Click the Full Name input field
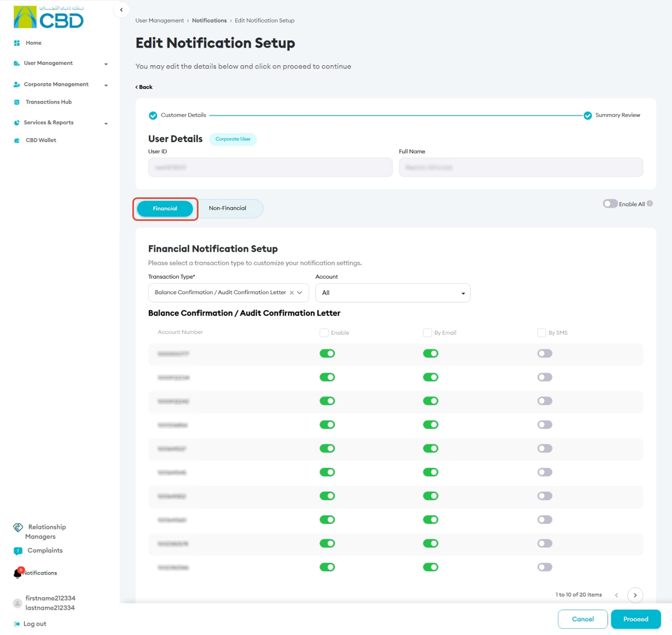672x635 pixels. 521,168
